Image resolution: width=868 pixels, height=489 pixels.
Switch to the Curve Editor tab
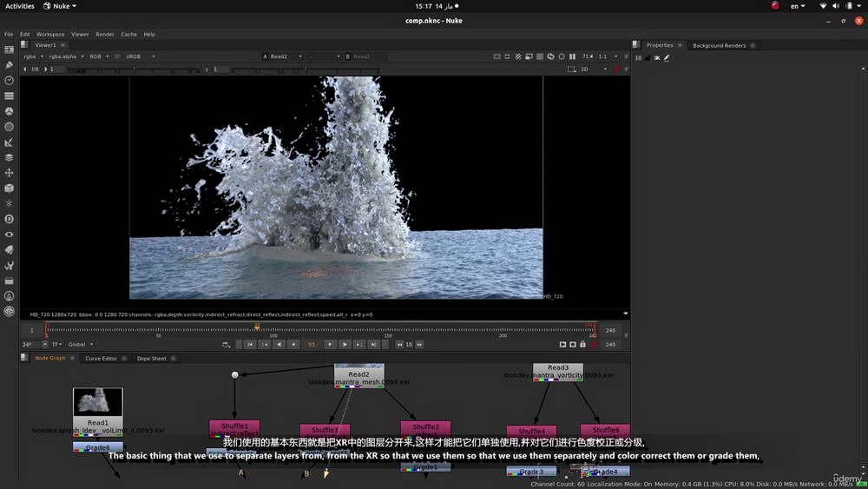(x=101, y=359)
